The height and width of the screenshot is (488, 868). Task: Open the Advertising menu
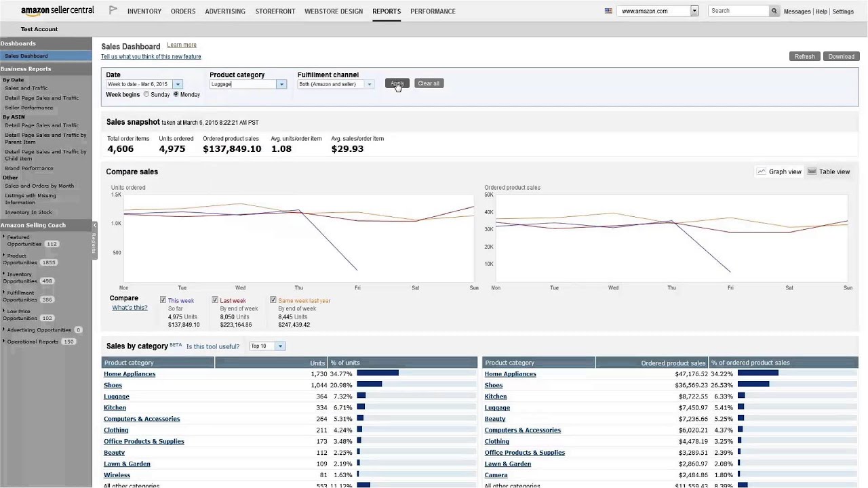click(x=225, y=12)
